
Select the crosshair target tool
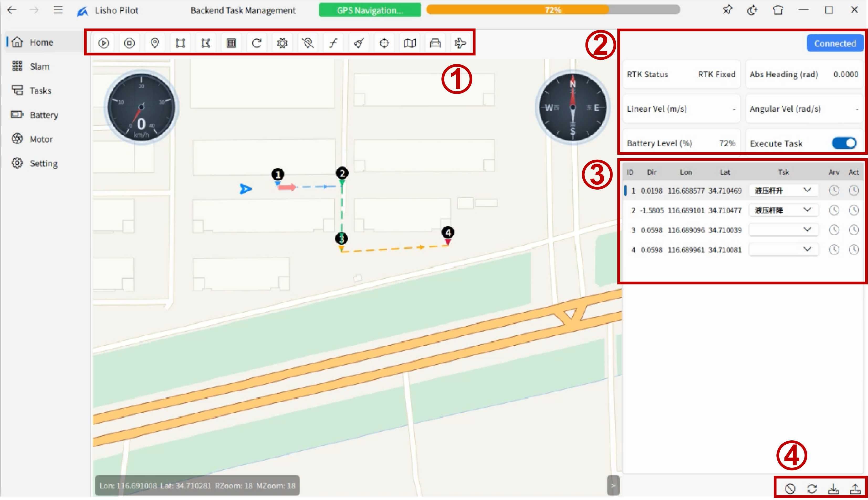[x=384, y=43]
